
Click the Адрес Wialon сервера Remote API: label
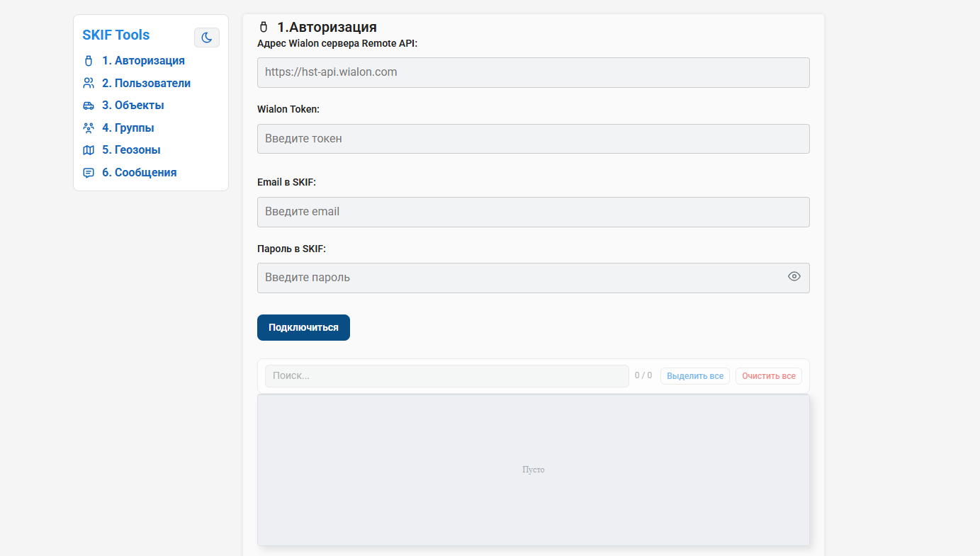337,43
